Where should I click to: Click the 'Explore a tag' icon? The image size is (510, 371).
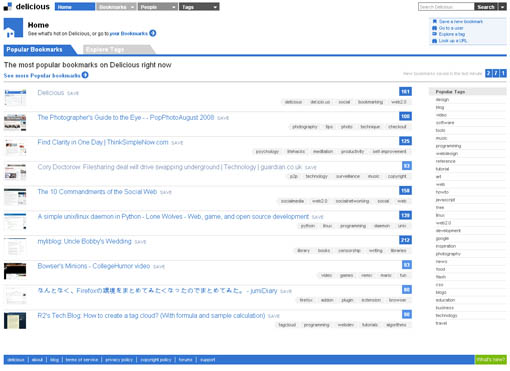click(x=434, y=34)
